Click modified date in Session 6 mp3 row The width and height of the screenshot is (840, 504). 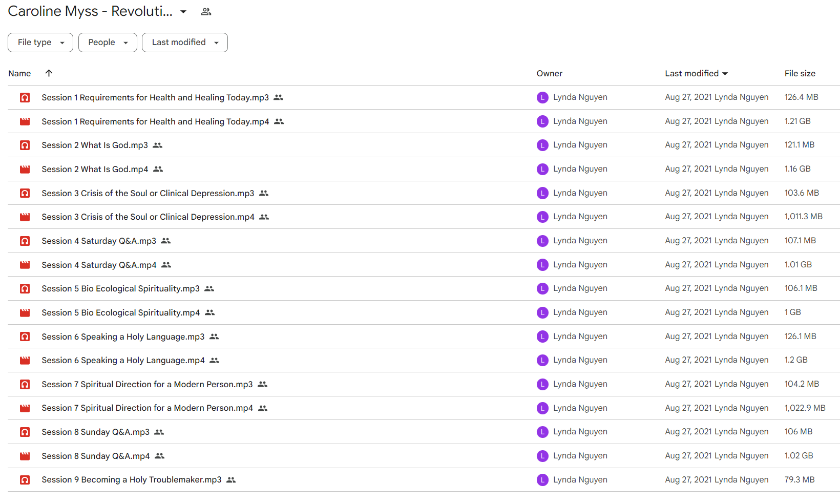(x=717, y=337)
